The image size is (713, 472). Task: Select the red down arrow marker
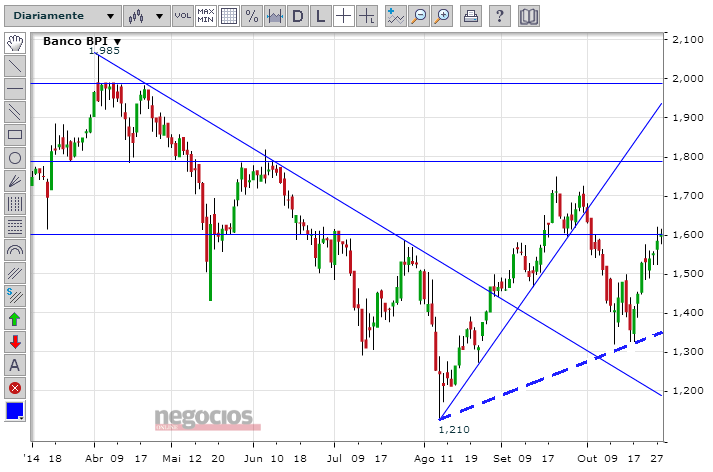pyautogui.click(x=15, y=342)
